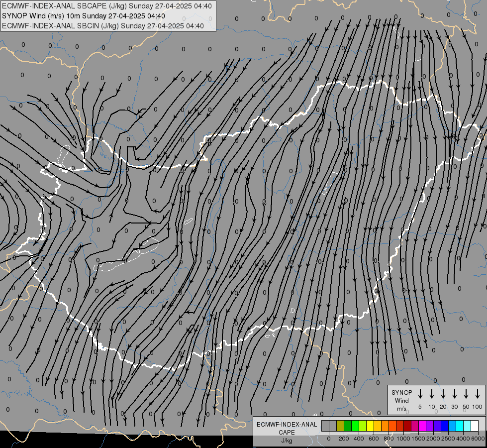Screen dimensions: 487x448
Task: Click the J/kg unit label in CAPE legend
Action: 287,441
